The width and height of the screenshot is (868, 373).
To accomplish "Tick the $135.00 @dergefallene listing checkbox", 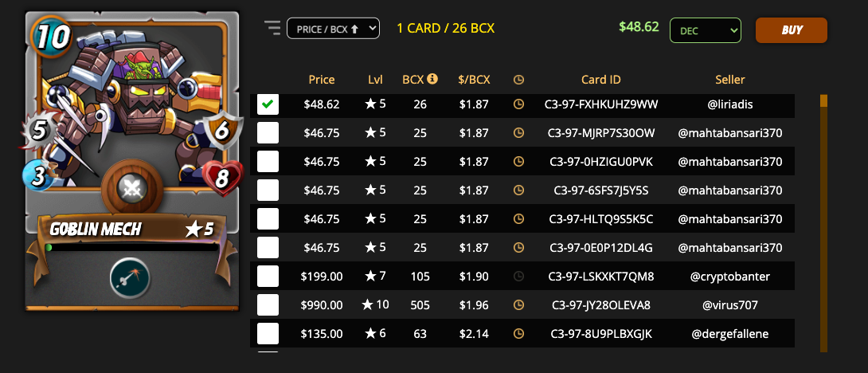I will click(x=268, y=334).
